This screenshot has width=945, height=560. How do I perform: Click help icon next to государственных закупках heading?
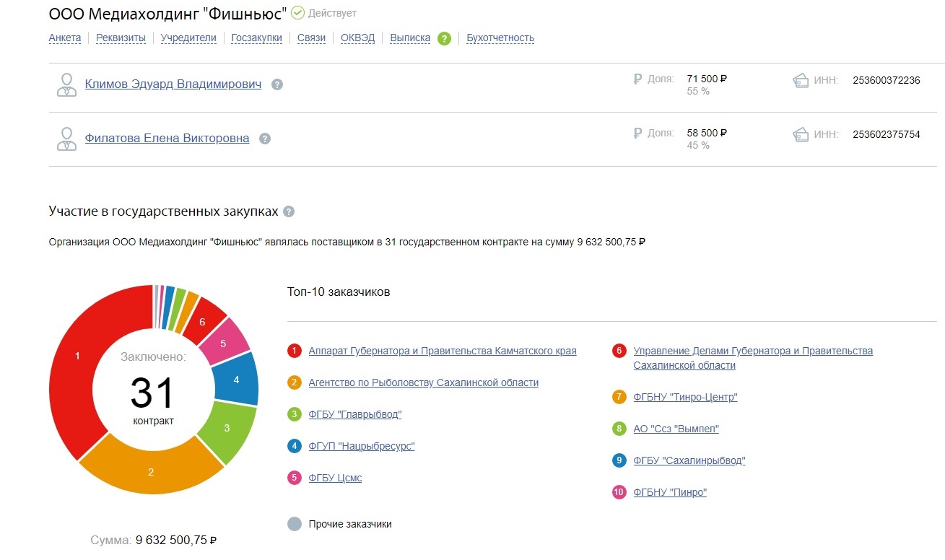289,211
